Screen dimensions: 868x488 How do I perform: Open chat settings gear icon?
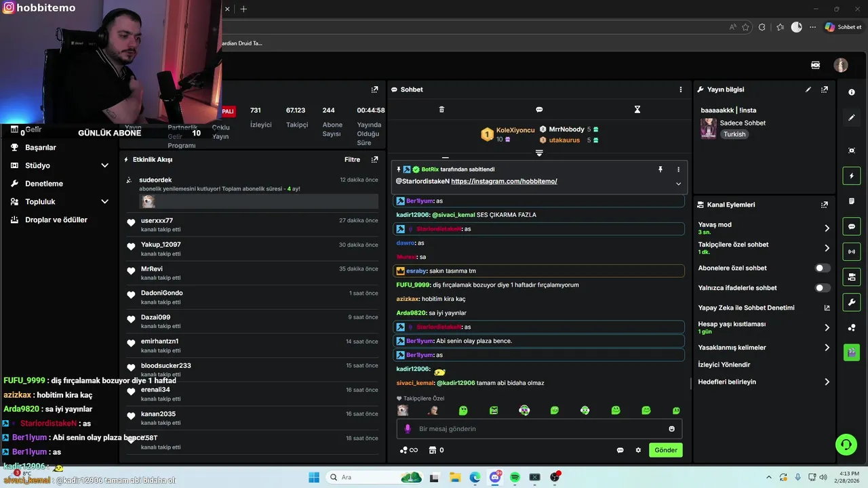pyautogui.click(x=638, y=450)
